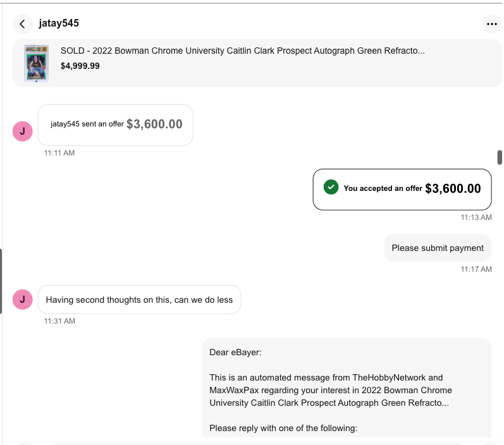The height and width of the screenshot is (445, 504).
Task: Open the SOLD 2022 Bowman Chrome listing title
Action: pyautogui.click(x=243, y=51)
